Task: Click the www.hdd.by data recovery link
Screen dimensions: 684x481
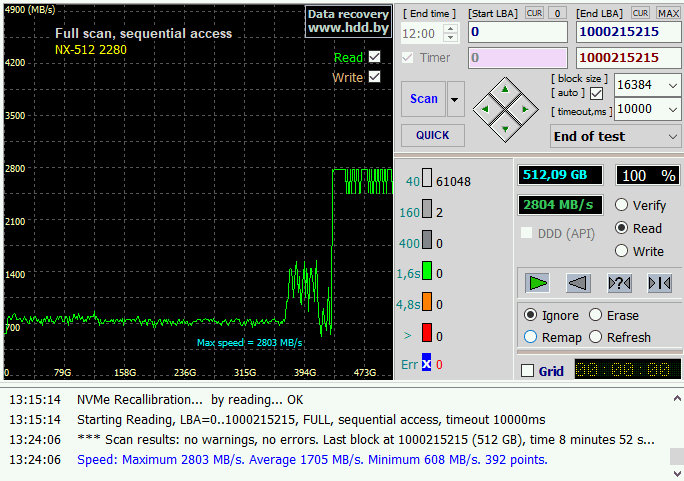Action: point(348,21)
